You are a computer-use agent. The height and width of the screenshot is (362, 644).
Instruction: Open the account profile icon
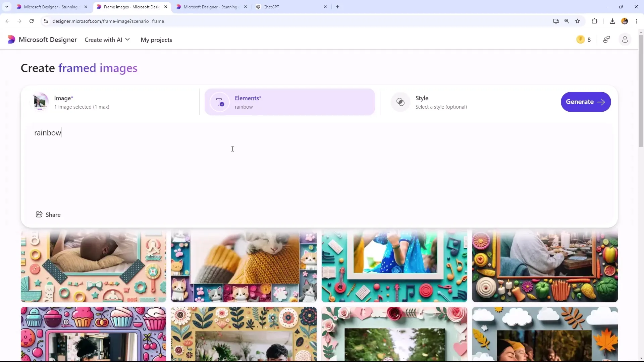[625, 40]
